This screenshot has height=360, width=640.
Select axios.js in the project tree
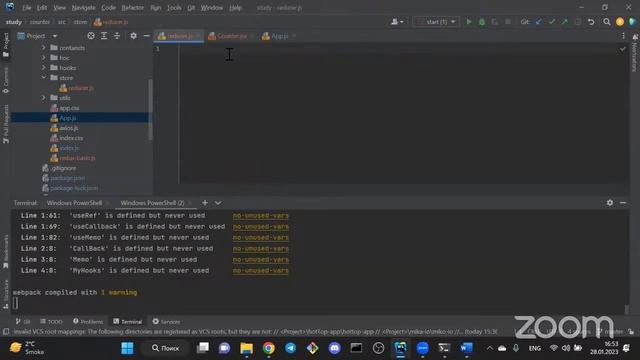point(69,128)
